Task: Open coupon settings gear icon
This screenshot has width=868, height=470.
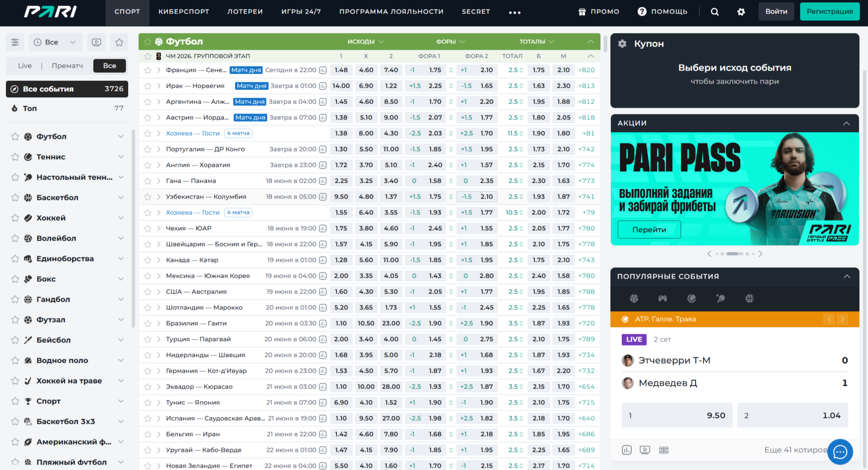Action: 623,44
